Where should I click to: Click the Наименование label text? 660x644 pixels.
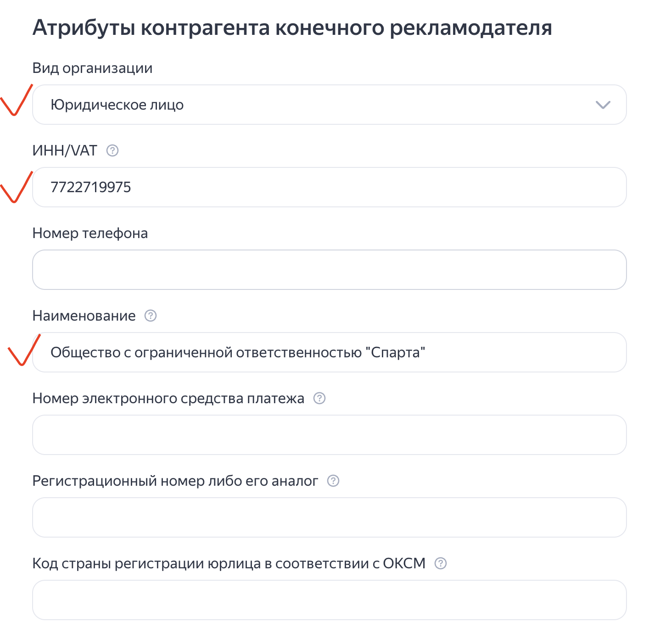(x=84, y=316)
